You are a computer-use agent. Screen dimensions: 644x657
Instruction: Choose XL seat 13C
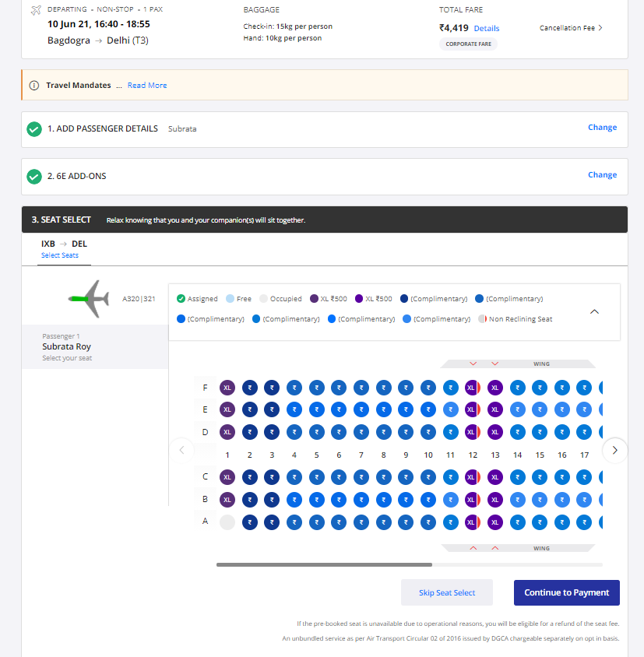click(495, 477)
